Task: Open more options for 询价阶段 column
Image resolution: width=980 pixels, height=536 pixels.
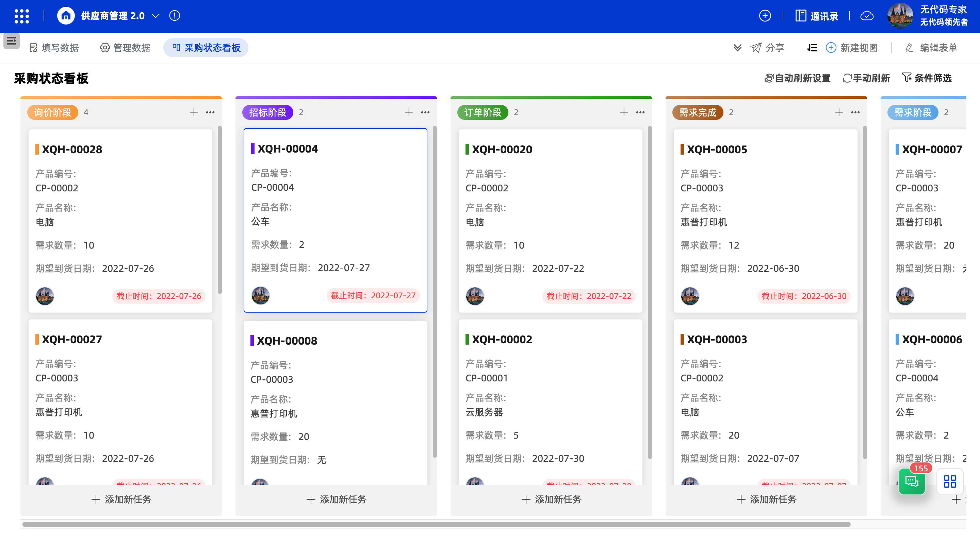Action: point(210,112)
